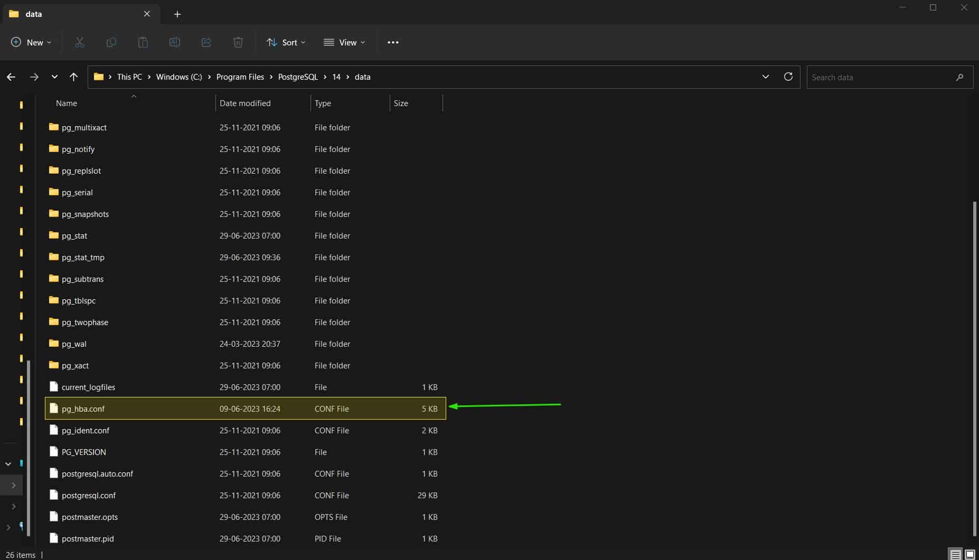Image resolution: width=979 pixels, height=560 pixels.
Task: Select the Cut icon in the toolbar
Action: coord(80,42)
